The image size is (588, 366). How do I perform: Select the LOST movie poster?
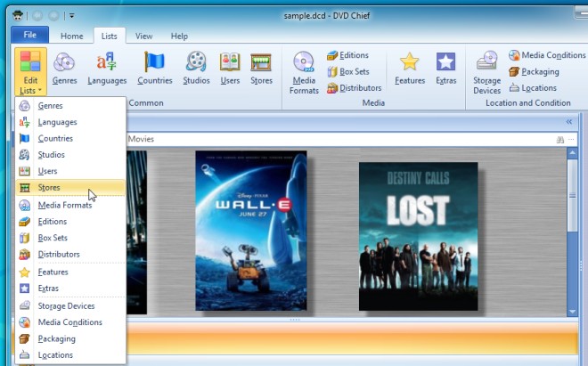[418, 236]
